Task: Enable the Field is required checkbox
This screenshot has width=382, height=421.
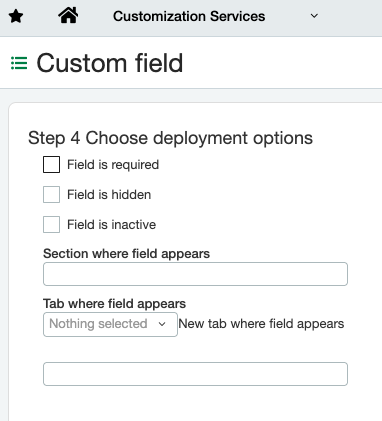Action: pos(51,164)
